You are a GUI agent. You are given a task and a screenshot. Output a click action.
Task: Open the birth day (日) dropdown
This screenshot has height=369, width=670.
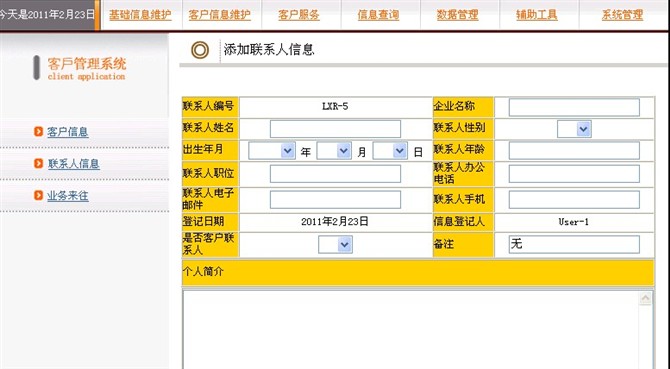click(x=390, y=151)
